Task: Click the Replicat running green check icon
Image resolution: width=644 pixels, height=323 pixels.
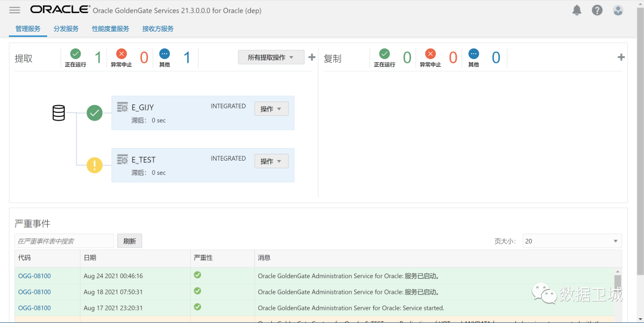Action: point(385,54)
